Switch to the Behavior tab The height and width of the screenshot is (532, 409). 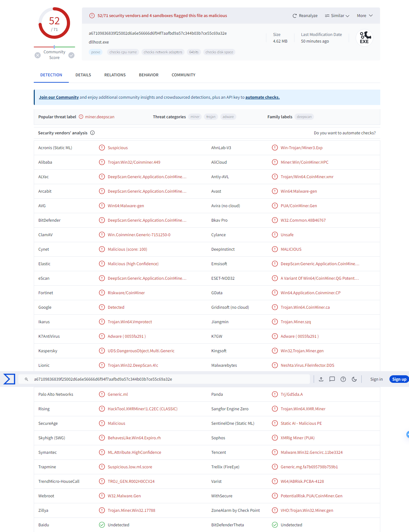(x=149, y=75)
